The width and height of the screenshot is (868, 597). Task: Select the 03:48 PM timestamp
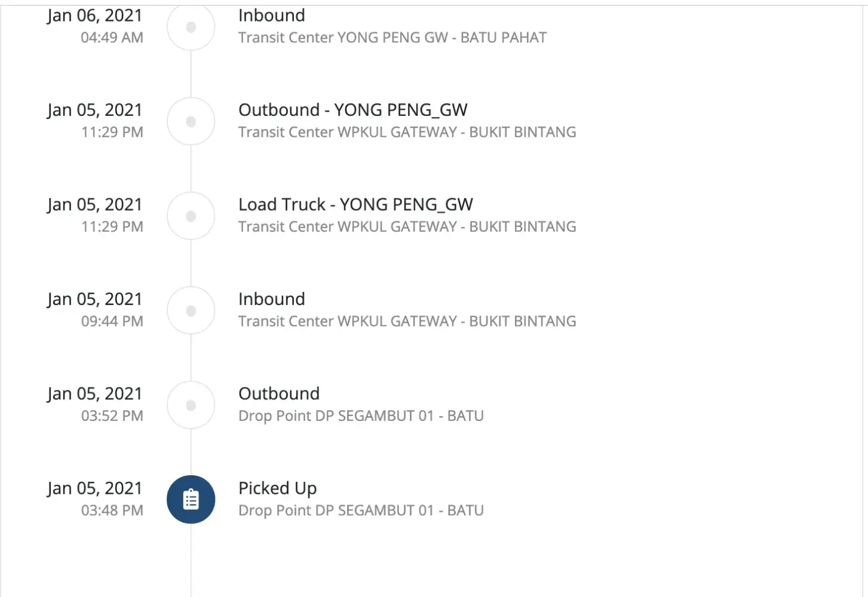pyautogui.click(x=112, y=510)
